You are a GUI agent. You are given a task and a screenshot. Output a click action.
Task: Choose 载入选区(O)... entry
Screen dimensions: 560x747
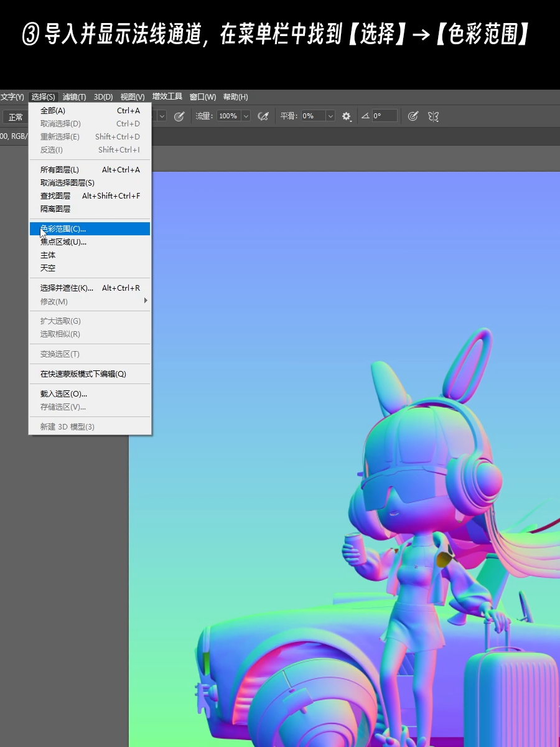point(90,394)
